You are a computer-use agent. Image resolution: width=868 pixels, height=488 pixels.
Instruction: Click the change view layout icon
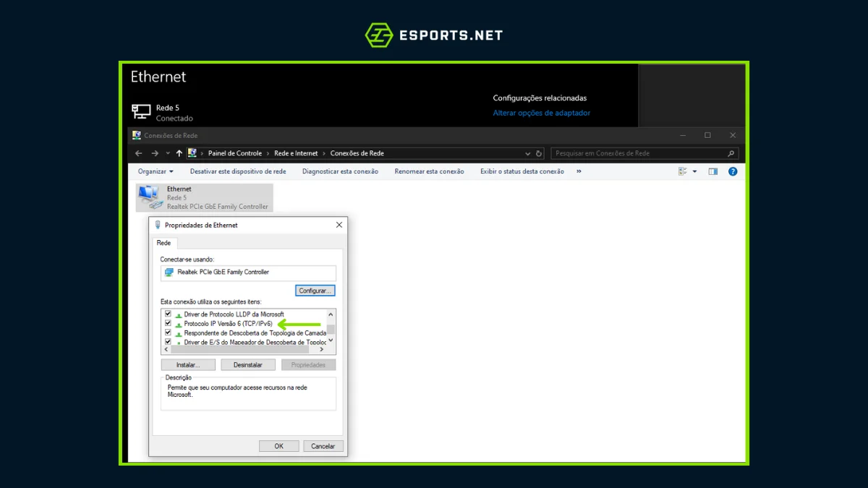click(x=682, y=171)
